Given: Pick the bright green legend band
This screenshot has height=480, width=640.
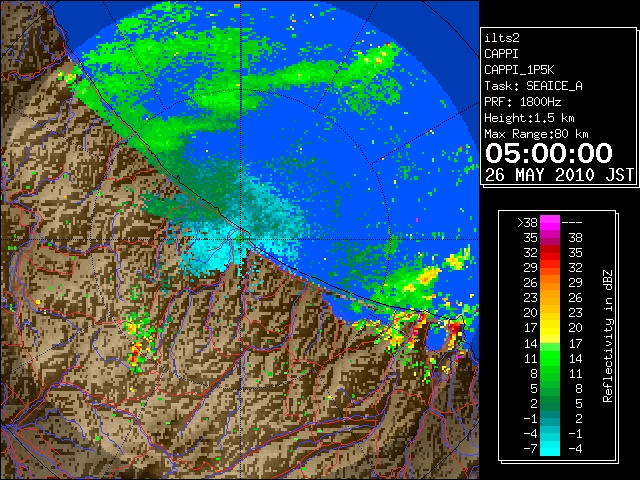Looking at the screenshot, I should [550, 358].
